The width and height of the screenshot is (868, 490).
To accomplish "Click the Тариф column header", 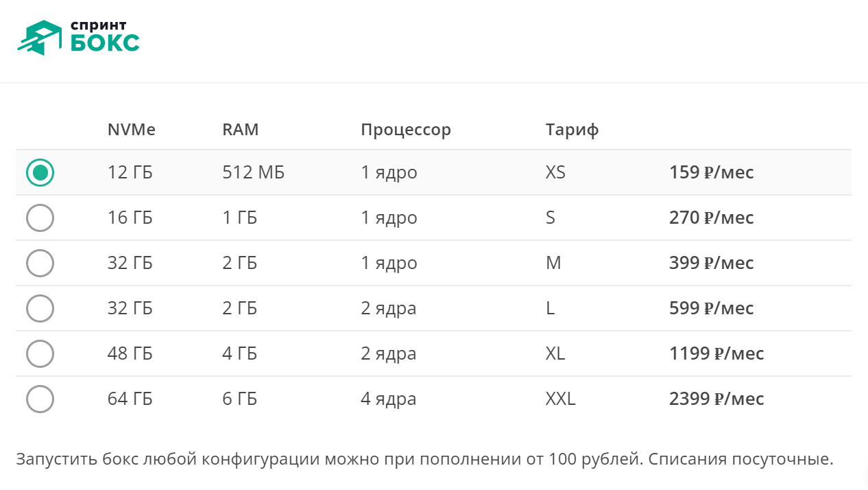I will tap(572, 129).
